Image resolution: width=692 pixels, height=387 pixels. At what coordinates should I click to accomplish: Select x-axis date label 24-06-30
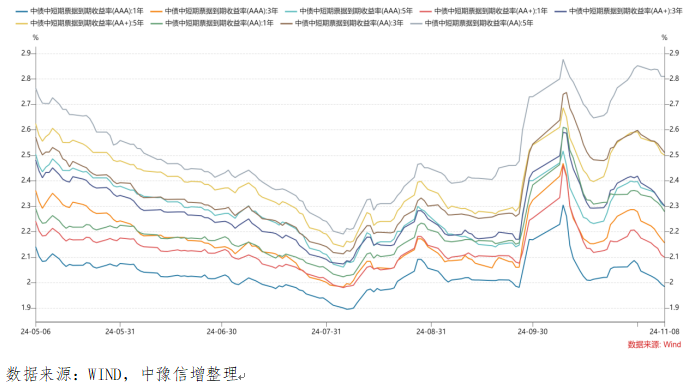tap(222, 331)
